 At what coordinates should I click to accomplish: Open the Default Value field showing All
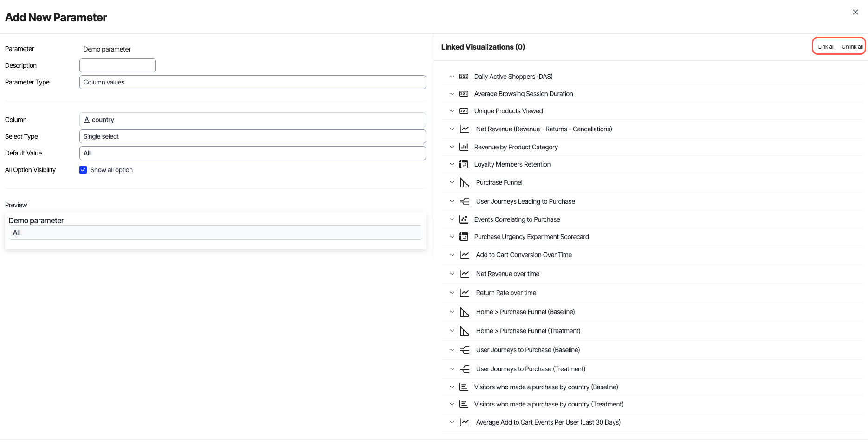253,153
